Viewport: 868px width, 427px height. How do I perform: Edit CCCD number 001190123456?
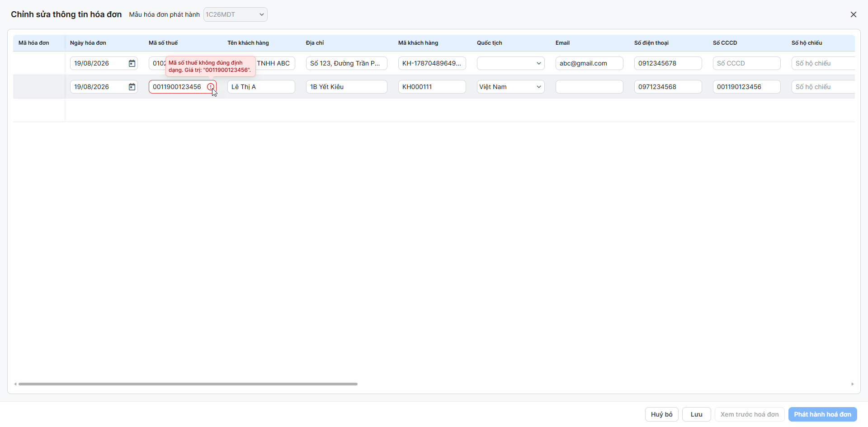747,87
